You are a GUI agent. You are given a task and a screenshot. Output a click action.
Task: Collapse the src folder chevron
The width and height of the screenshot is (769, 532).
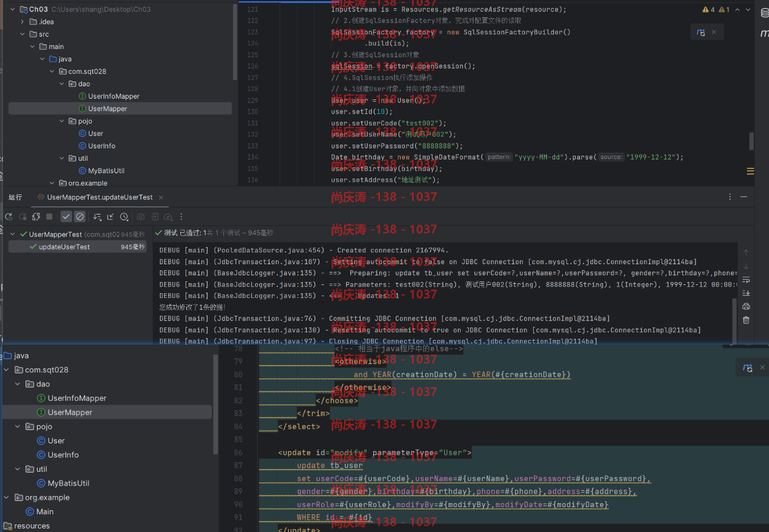tap(22, 34)
